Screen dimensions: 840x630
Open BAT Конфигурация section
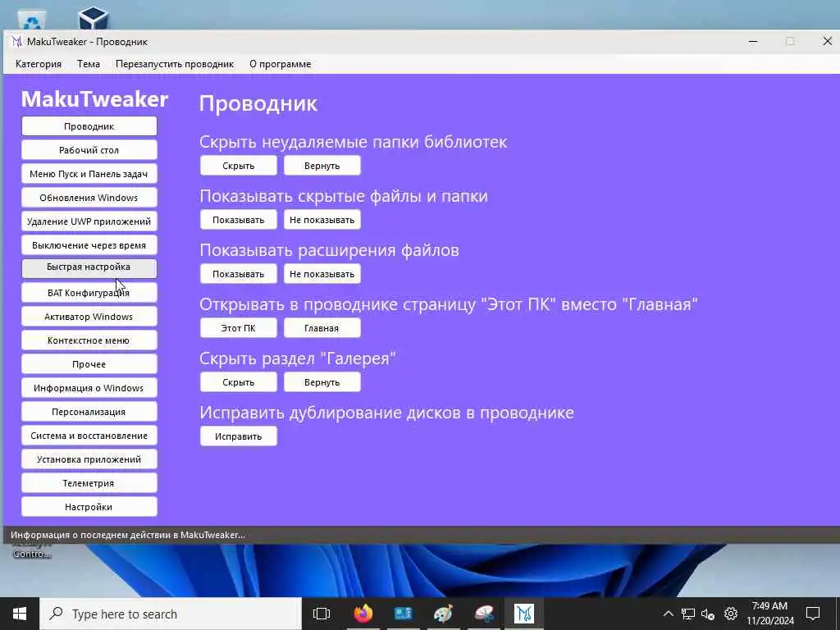point(89,293)
